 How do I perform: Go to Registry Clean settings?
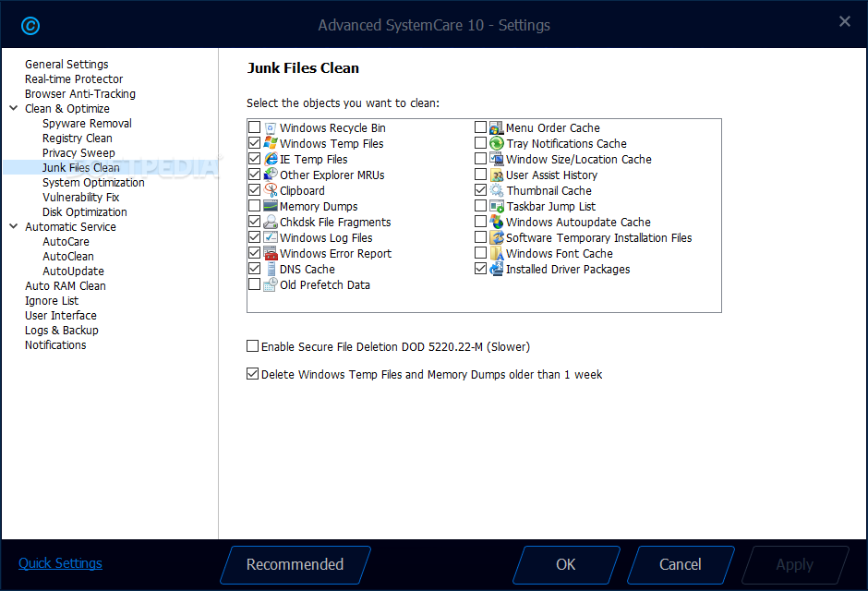point(77,139)
